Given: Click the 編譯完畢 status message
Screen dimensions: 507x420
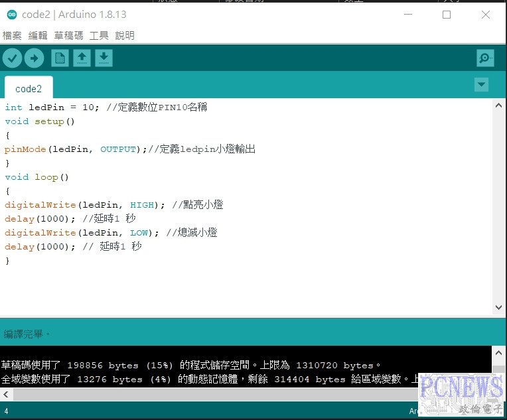Looking at the screenshot, I should point(27,334).
